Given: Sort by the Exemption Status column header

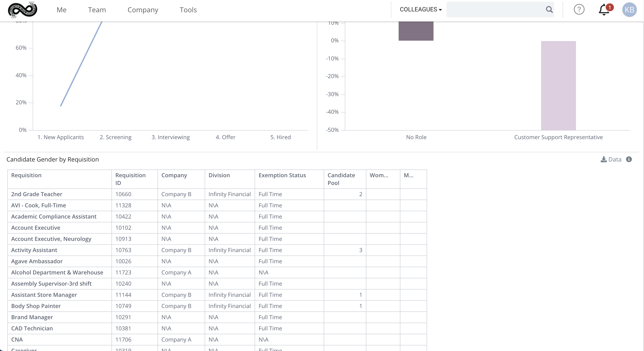Looking at the screenshot, I should point(289,179).
